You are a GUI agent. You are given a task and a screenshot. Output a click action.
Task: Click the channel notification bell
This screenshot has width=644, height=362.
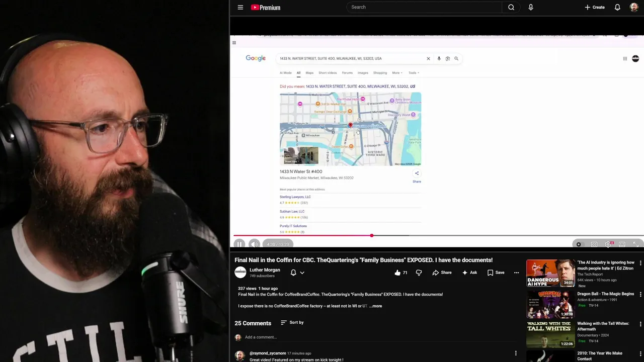[x=293, y=273]
